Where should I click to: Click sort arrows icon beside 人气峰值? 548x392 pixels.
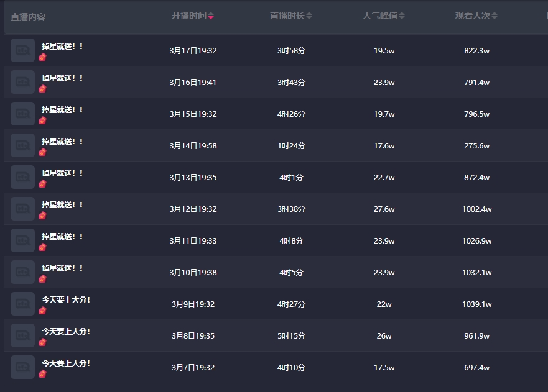[402, 16]
